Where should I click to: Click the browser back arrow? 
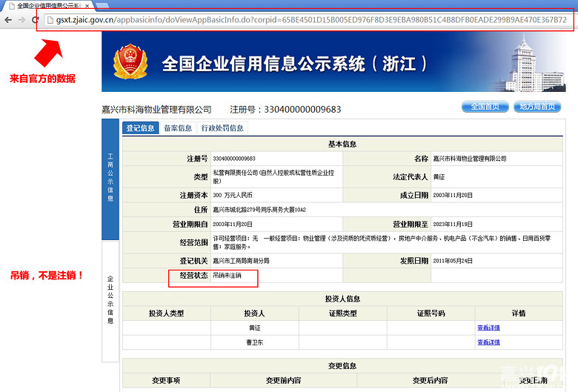[x=7, y=19]
